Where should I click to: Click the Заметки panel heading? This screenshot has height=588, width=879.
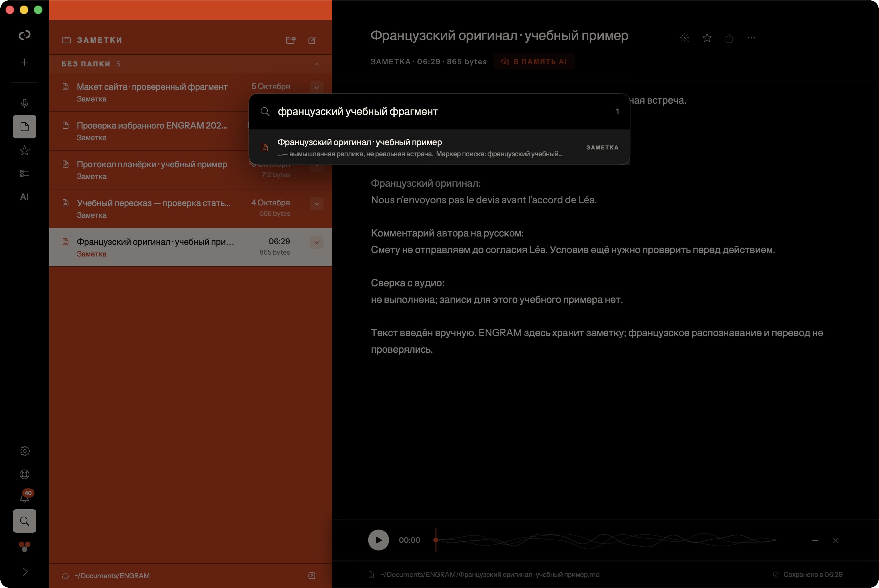[x=100, y=40]
